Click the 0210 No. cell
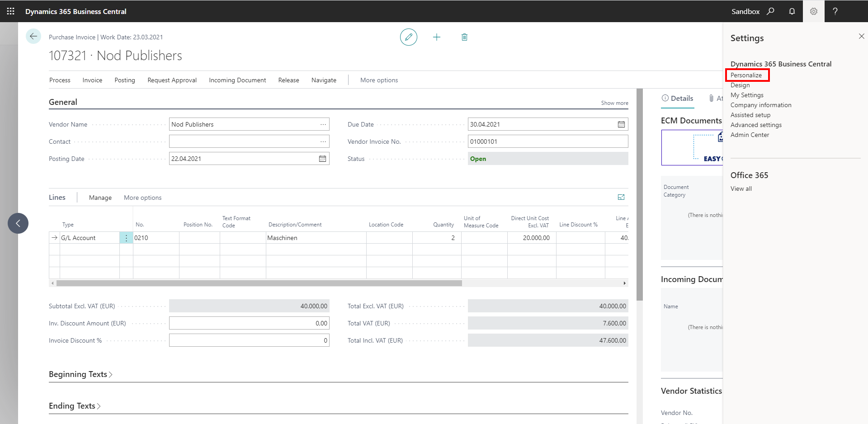The image size is (868, 424). click(156, 238)
